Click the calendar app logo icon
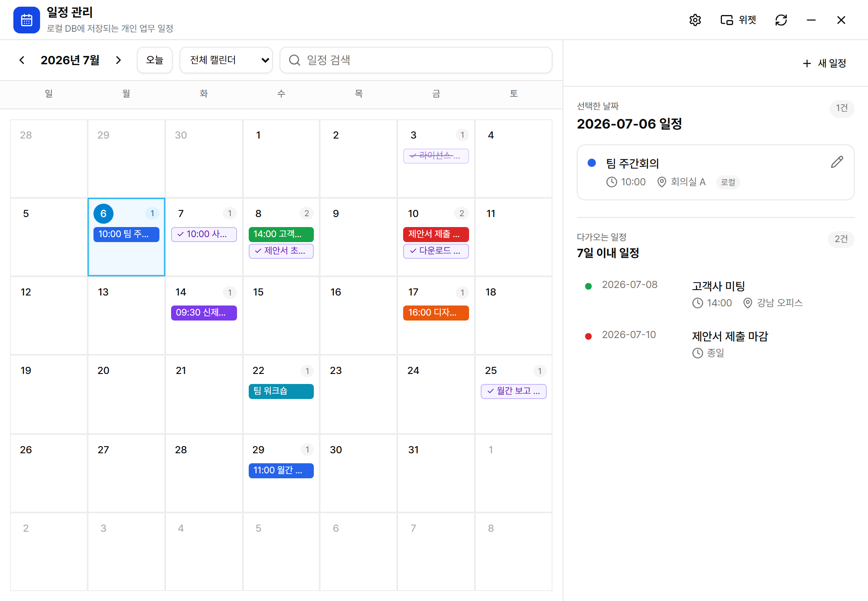The image size is (868, 601). [x=27, y=20]
